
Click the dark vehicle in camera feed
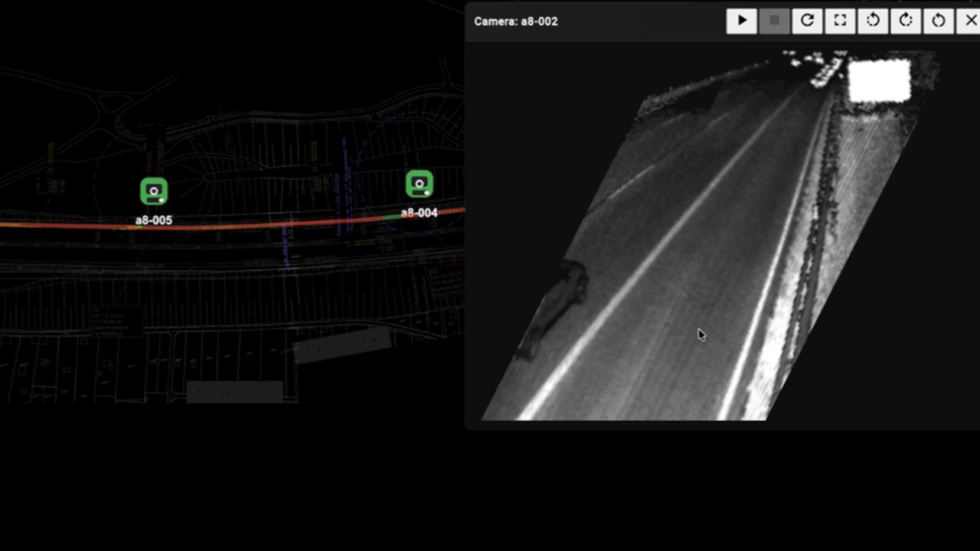click(x=555, y=306)
